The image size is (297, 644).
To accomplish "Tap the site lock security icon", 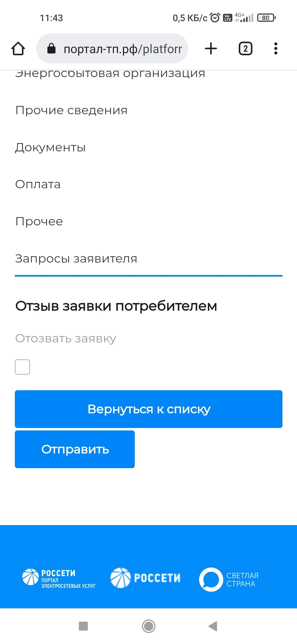I will [x=51, y=49].
